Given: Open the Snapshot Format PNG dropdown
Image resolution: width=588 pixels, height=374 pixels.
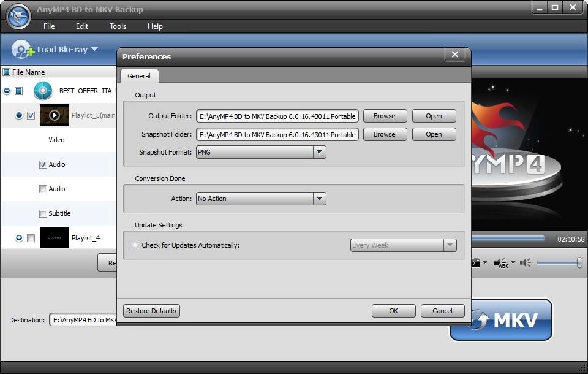Looking at the screenshot, I should click(x=320, y=152).
